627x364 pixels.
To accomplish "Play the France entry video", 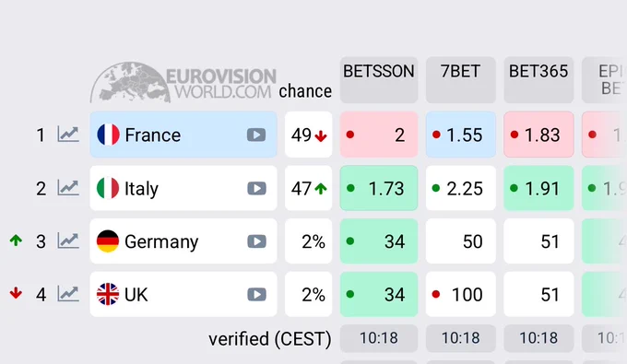I will 256,135.
